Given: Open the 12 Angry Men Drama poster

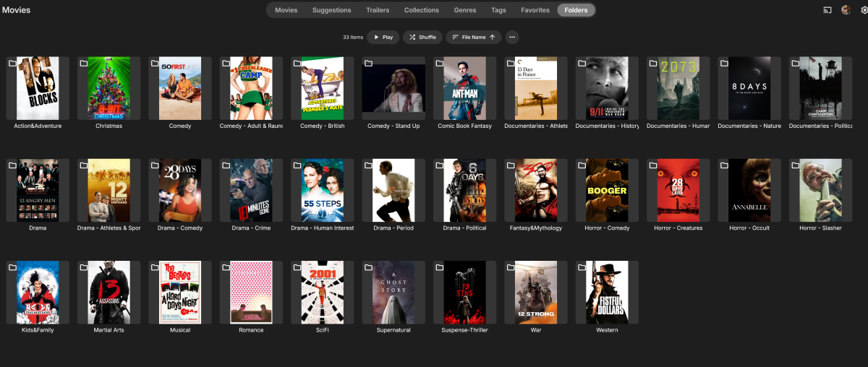Looking at the screenshot, I should click(x=38, y=190).
